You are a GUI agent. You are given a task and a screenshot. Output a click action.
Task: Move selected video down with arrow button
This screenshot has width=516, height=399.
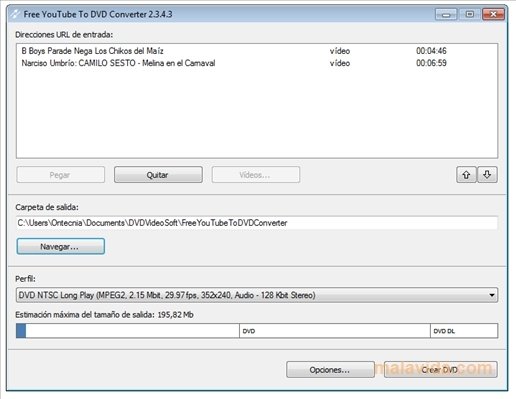point(487,175)
